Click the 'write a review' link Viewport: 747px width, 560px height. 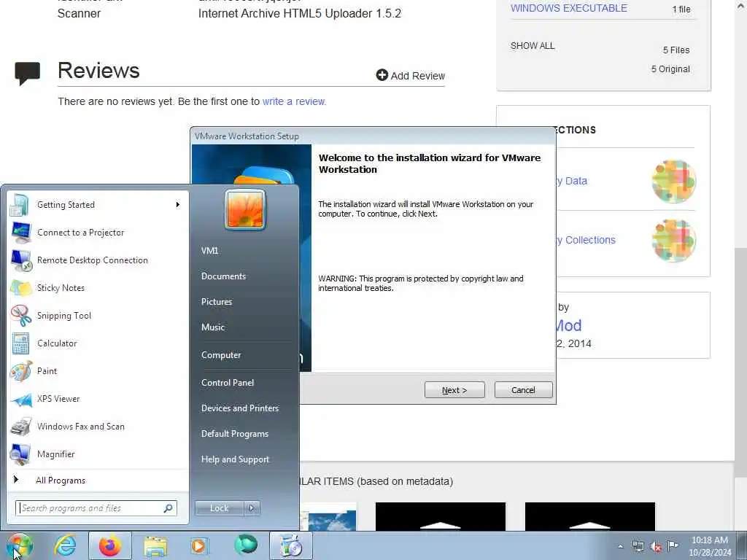(295, 101)
